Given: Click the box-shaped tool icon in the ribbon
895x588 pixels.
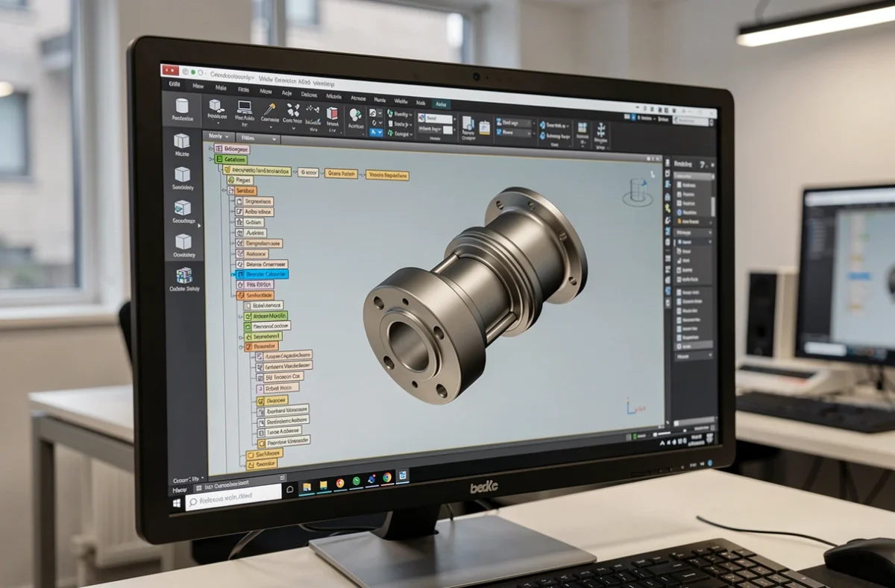Looking at the screenshot, I should point(216,105).
